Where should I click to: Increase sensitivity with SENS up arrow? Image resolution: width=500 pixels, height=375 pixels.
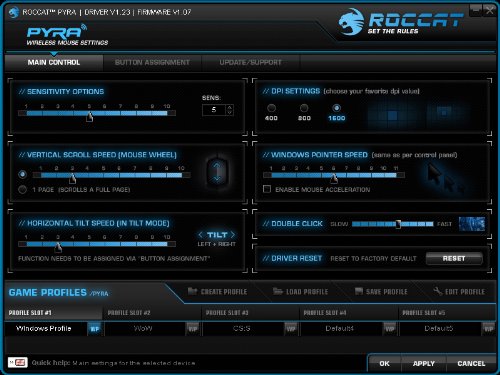pyautogui.click(x=229, y=107)
